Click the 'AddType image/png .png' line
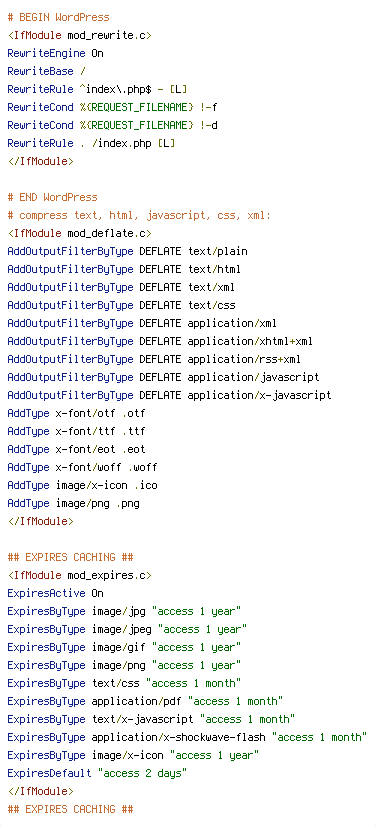This screenshot has height=826, width=376. [x=74, y=503]
